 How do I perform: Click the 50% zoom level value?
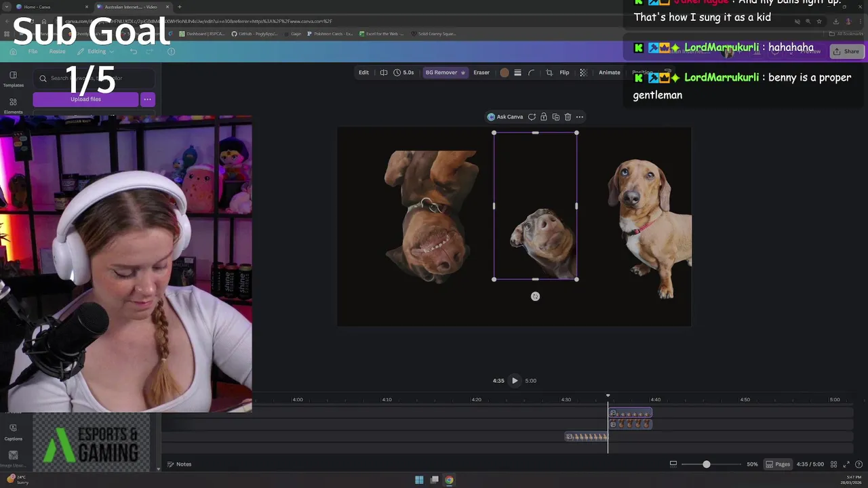(x=752, y=464)
